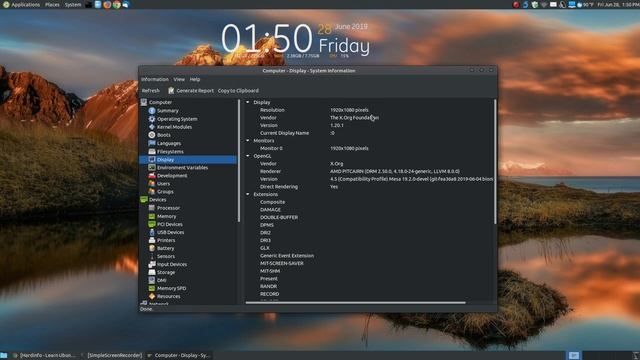The height and width of the screenshot is (360, 640).
Task: Click the details pane vertical scrollbar
Action: pos(495,162)
